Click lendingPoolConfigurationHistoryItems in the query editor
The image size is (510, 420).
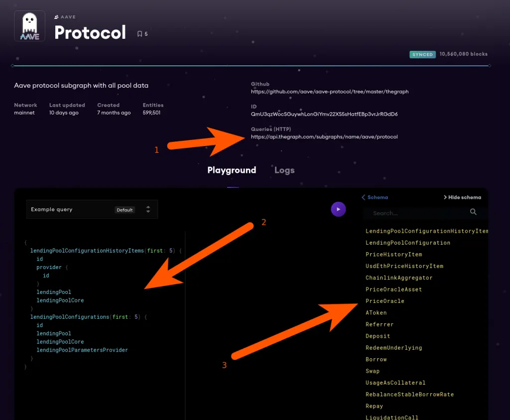click(x=87, y=251)
